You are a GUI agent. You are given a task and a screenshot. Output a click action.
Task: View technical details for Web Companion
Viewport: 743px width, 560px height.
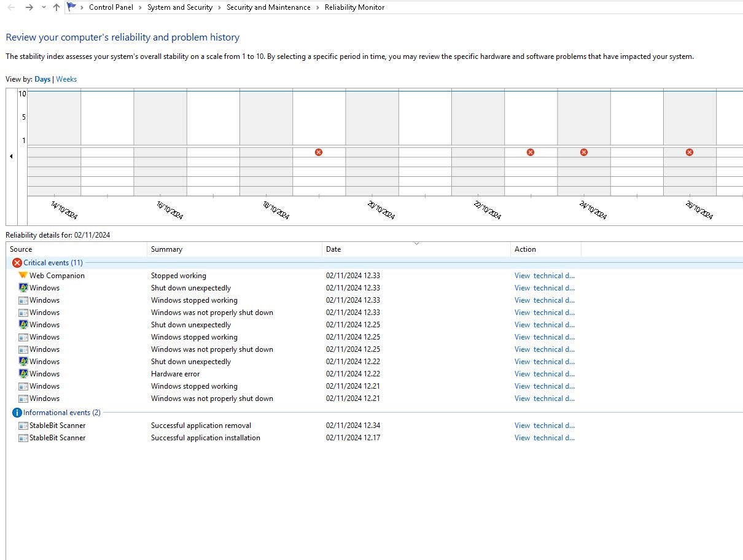(545, 276)
